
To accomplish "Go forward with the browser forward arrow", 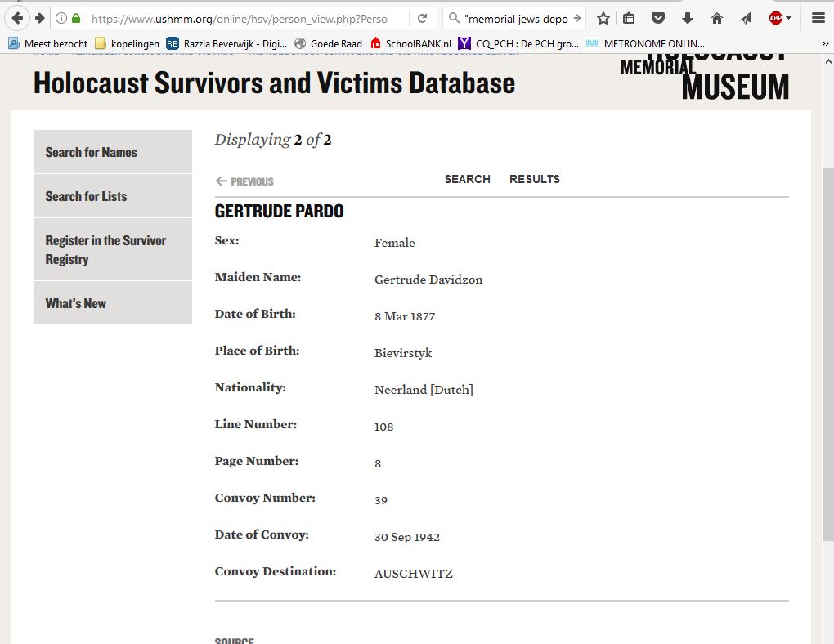I will [40, 19].
